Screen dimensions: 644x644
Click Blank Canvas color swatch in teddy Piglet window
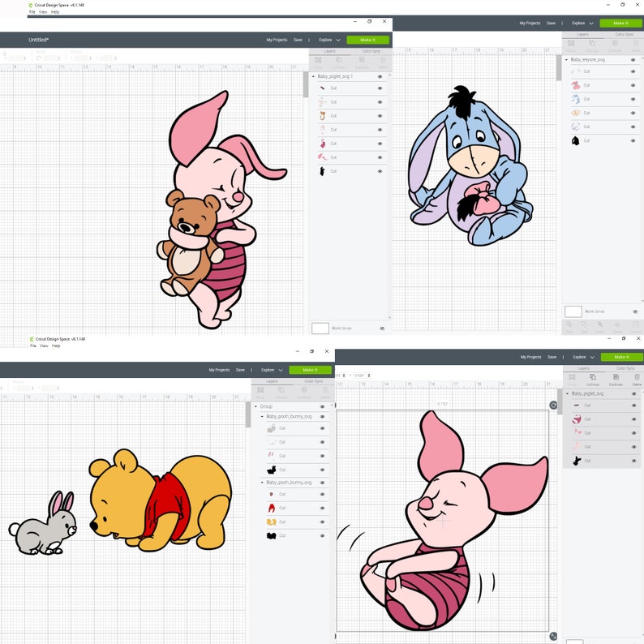click(320, 328)
